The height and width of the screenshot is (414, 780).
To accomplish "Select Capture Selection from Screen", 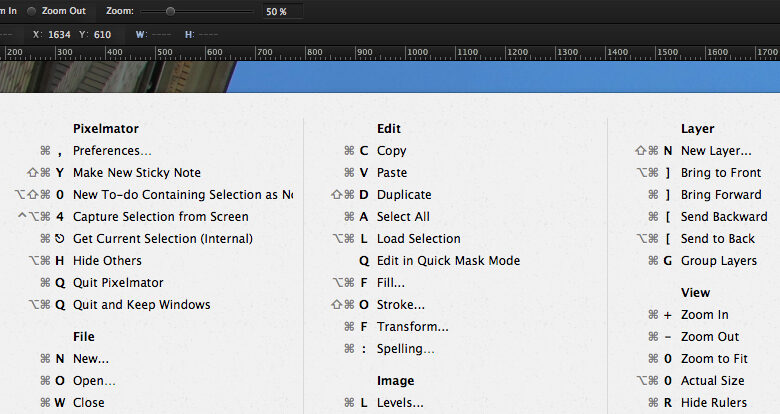I will tap(160, 217).
